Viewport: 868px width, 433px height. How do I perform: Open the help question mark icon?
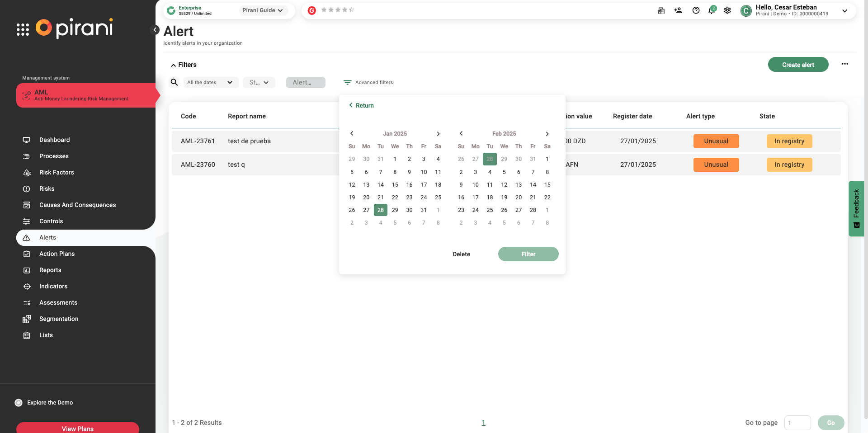696,10
